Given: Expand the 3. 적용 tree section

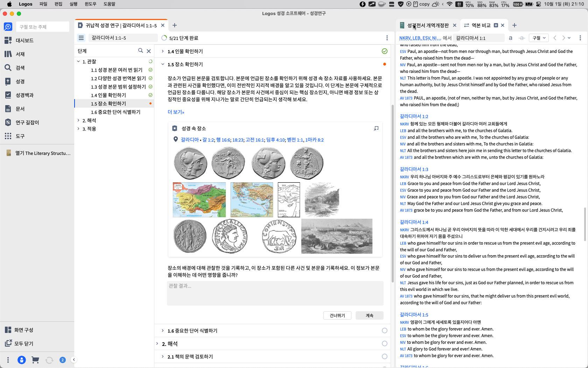Looking at the screenshot, I should (x=78, y=129).
